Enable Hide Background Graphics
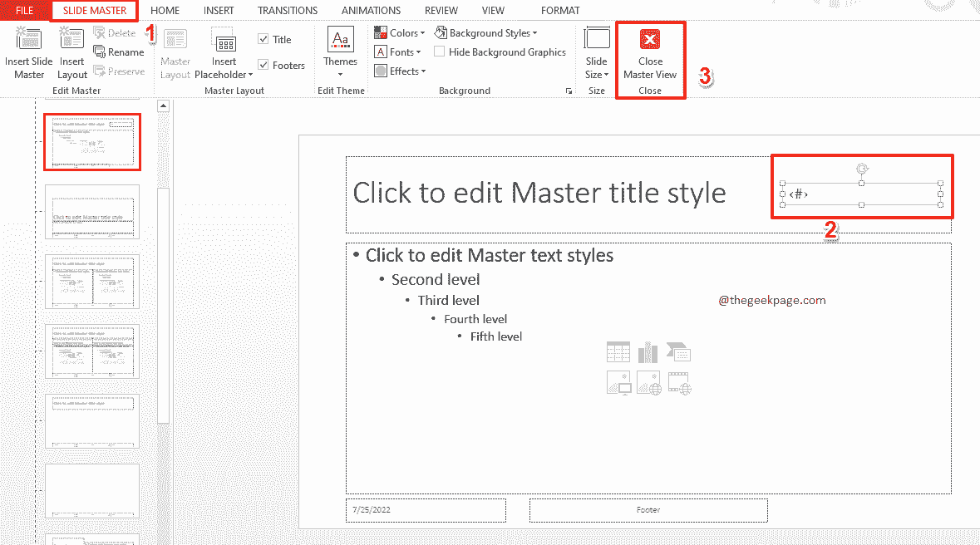The height and width of the screenshot is (545, 980). (x=440, y=52)
